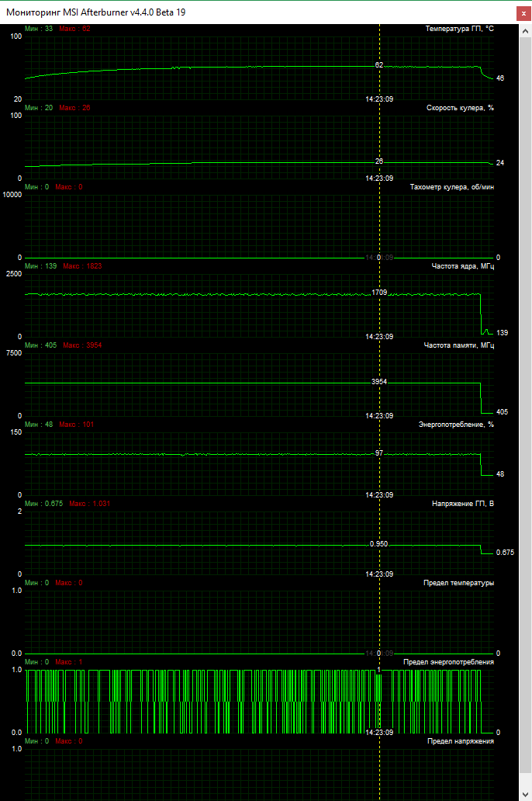Click the 'Предел напряжения' graph title
Screen dimensions: 532x801
(461, 741)
